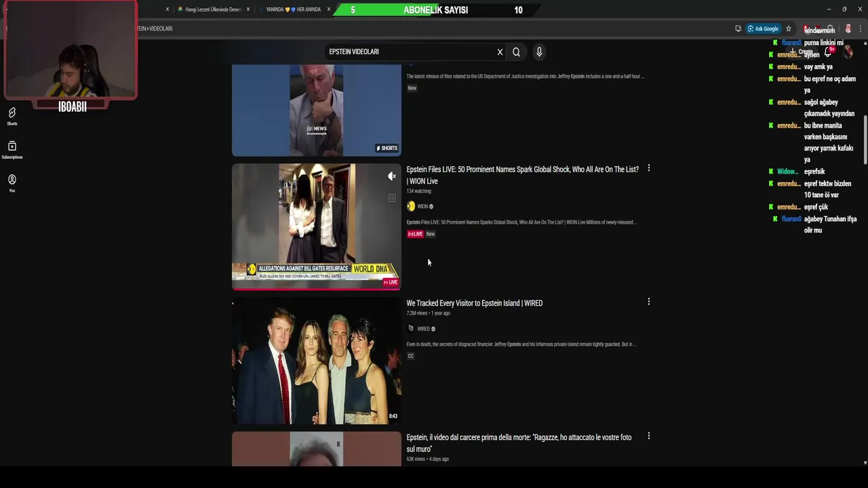Screen dimensions: 868x488
Task: Click New badge under first video description
Action: click(x=412, y=88)
